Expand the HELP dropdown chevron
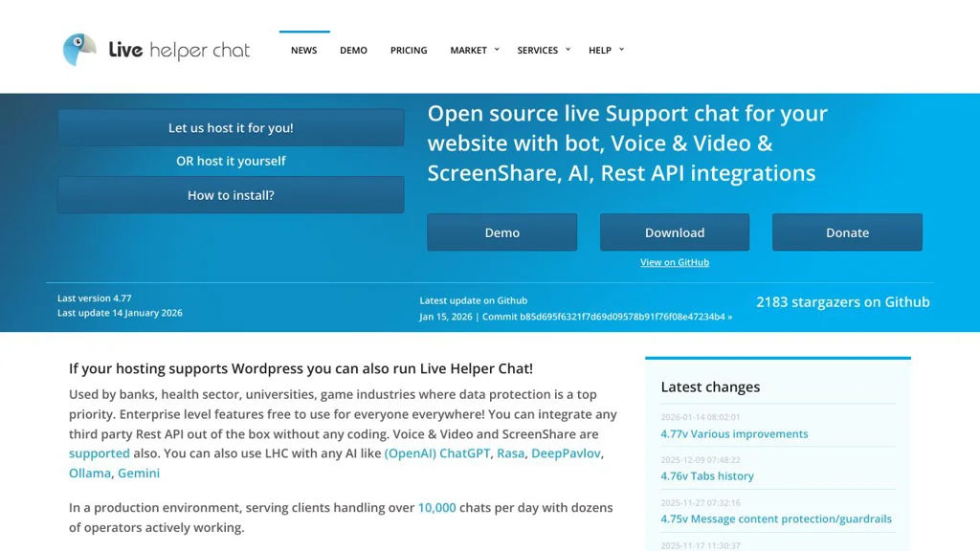980x551 pixels. point(621,50)
